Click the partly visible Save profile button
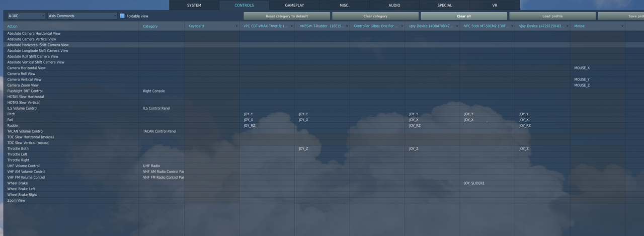Image resolution: width=644 pixels, height=236 pixels. pyautogui.click(x=621, y=16)
